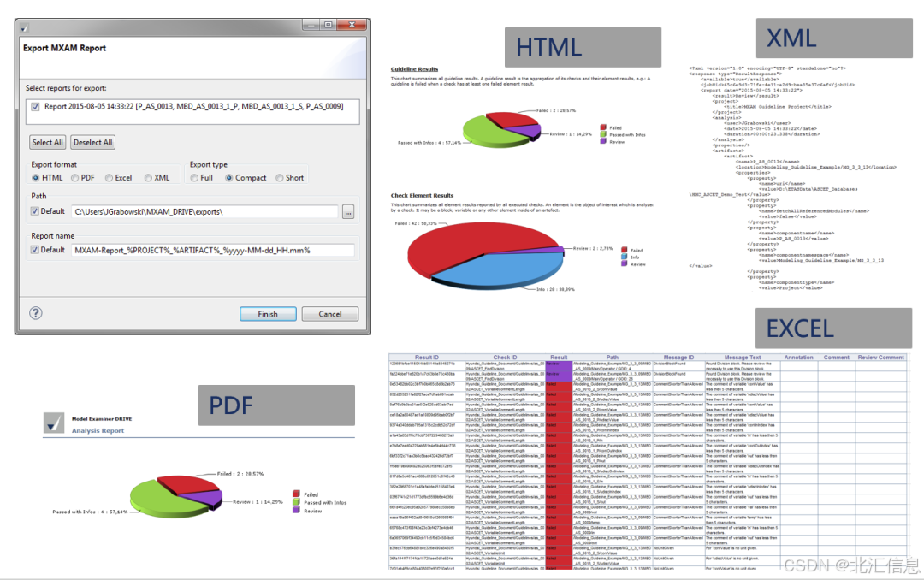
Task: Click the Check Element Results pie chart
Action: pyautogui.click(x=485, y=257)
